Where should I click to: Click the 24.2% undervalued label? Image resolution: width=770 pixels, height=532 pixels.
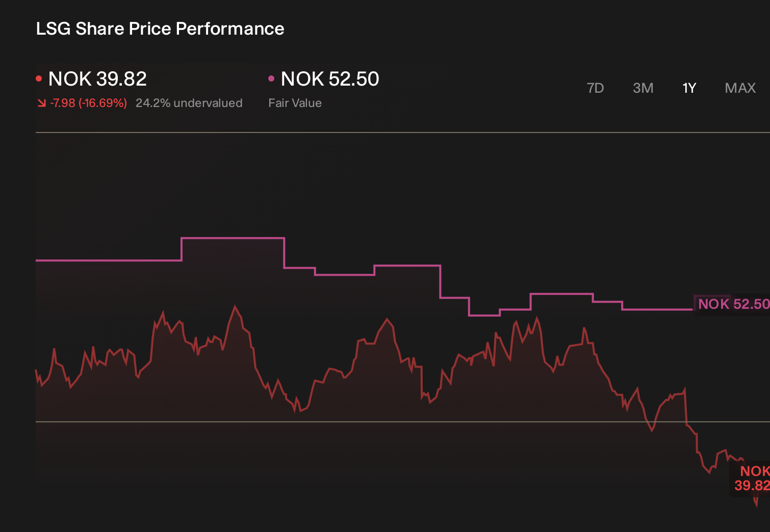pyautogui.click(x=189, y=103)
